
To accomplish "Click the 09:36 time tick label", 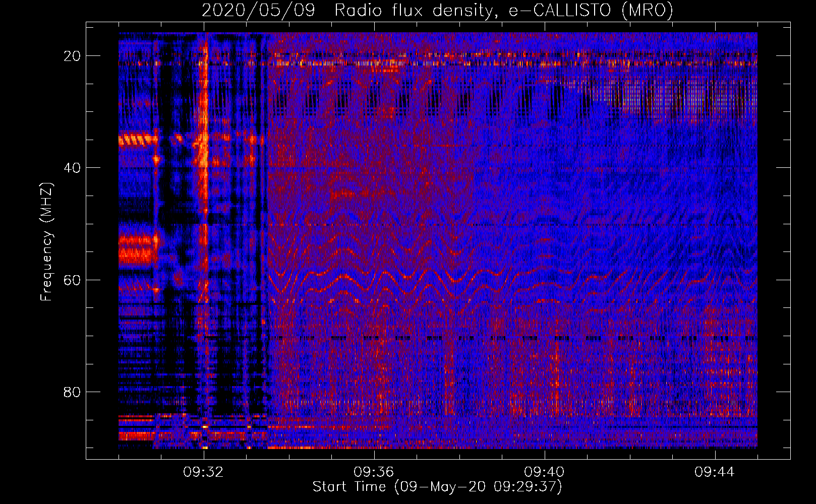I will click(x=374, y=472).
